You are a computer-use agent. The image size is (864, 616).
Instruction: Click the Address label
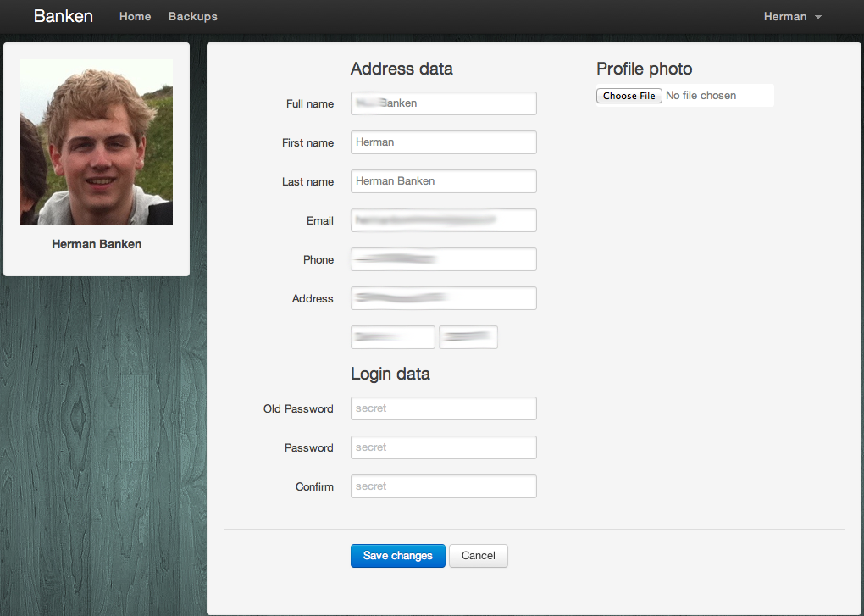point(313,298)
